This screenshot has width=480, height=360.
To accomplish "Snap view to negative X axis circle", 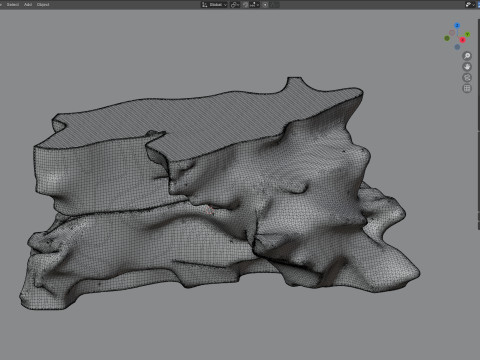I will [452, 33].
